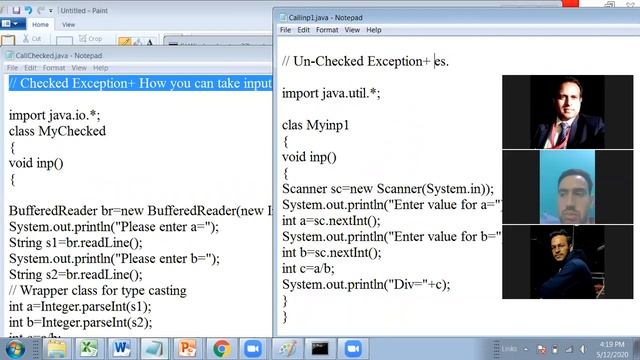
Task: Open View menu in CallChecked.java Notepad
Action: tap(79, 68)
